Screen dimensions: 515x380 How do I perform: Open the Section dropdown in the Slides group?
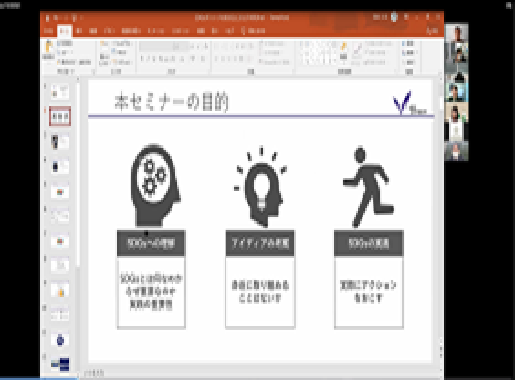[x=121, y=62]
